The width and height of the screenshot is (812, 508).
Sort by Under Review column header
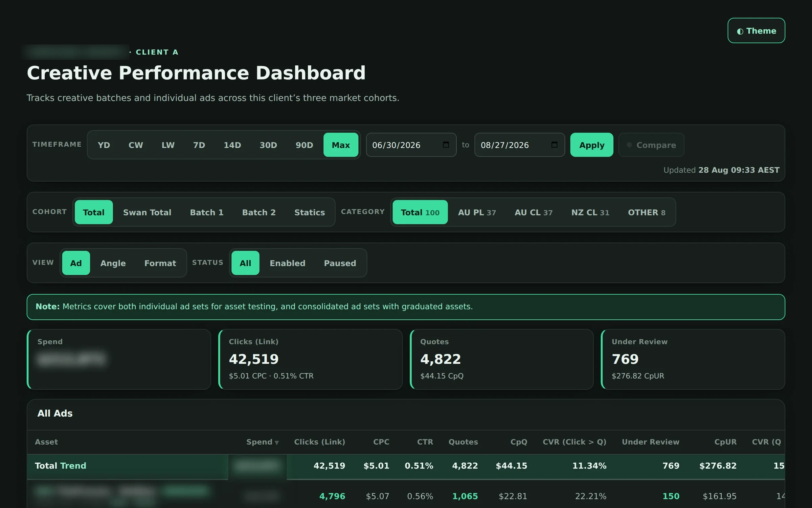[651, 442]
